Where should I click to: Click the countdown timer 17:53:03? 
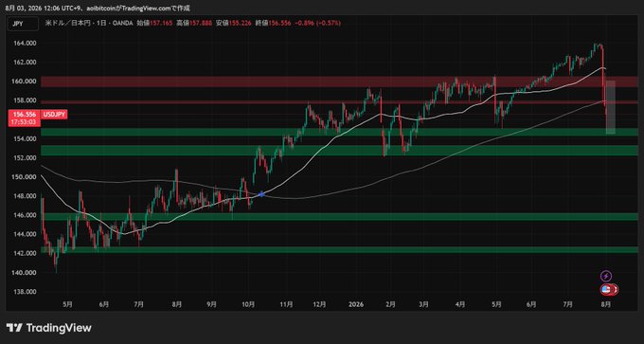(24, 122)
